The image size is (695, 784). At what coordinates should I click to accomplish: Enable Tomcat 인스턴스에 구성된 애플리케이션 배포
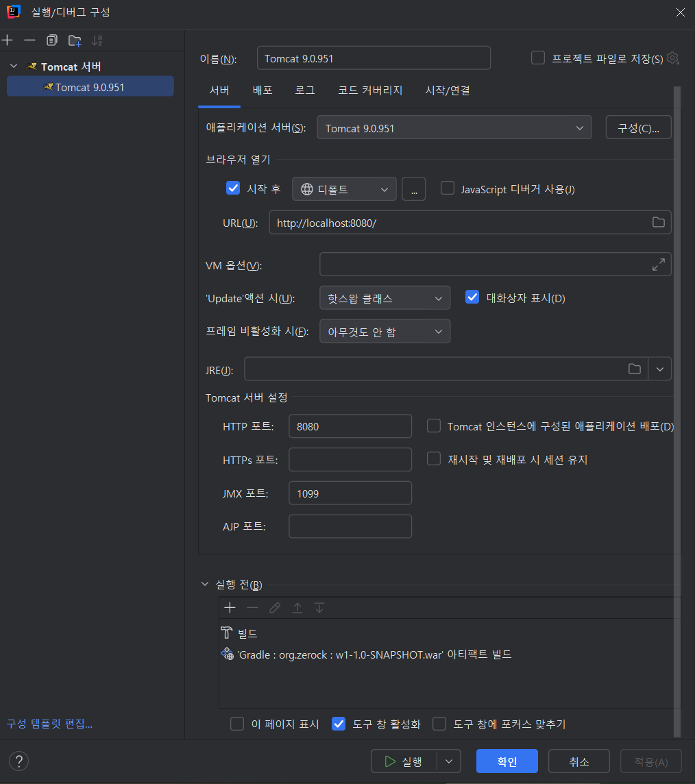click(434, 426)
